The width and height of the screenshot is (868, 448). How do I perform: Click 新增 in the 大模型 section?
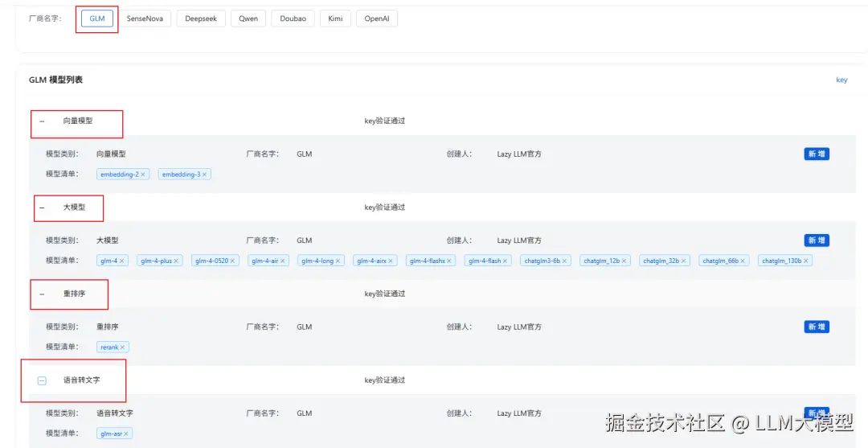coord(817,240)
